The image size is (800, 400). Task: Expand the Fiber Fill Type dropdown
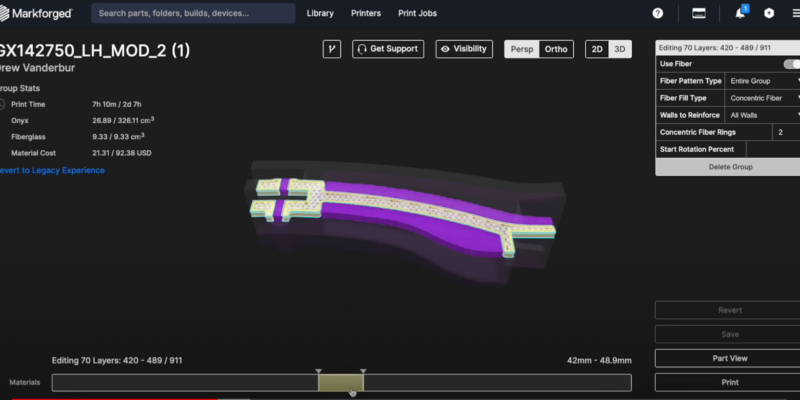coord(762,98)
